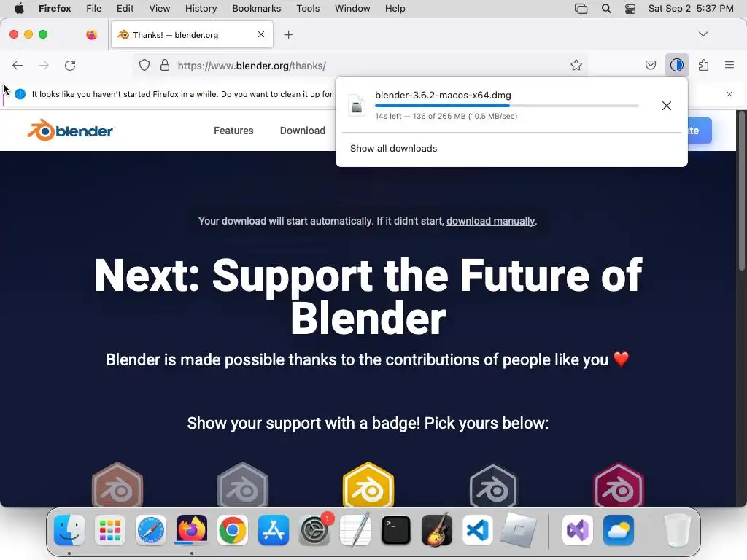Open a new tab with the plus button
The height and width of the screenshot is (560, 747).
[289, 35]
